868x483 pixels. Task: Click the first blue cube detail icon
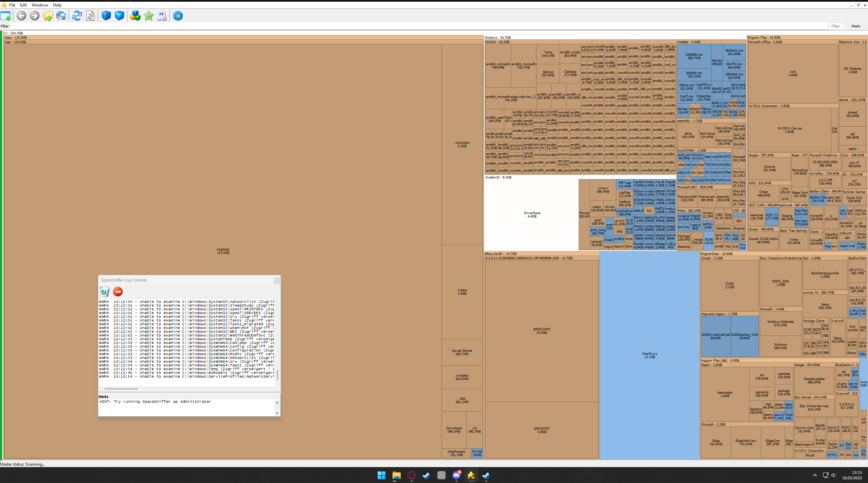(x=106, y=16)
